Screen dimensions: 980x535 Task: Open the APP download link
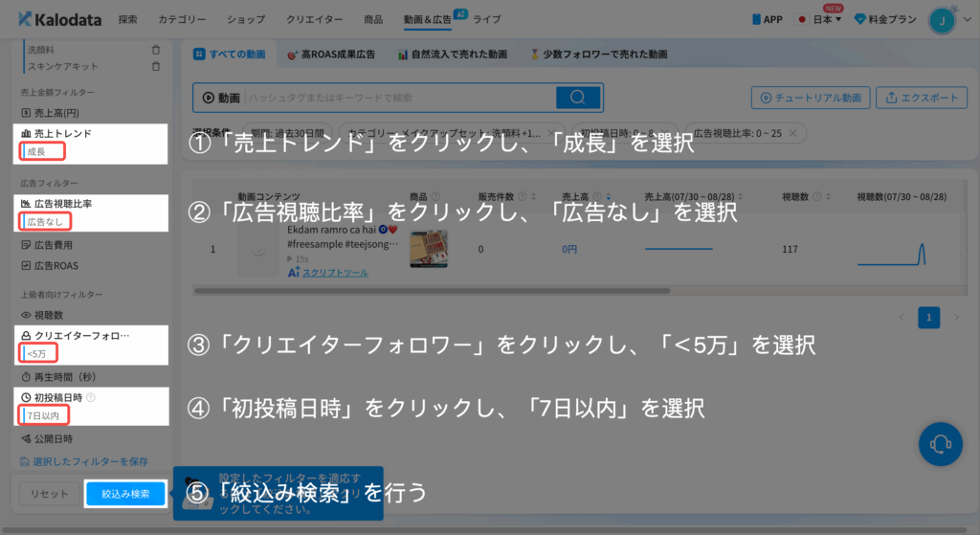point(767,19)
